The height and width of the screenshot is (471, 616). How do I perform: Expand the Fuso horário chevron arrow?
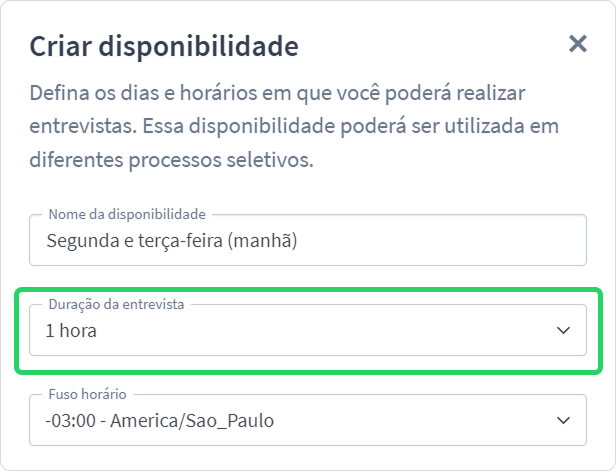563,420
